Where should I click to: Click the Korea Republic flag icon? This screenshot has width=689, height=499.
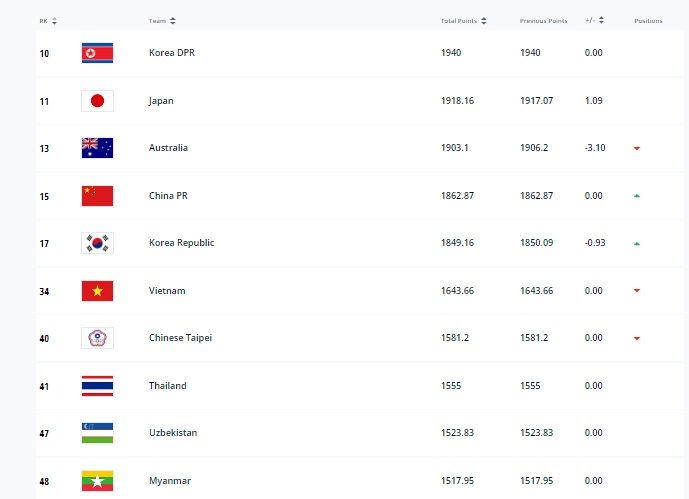[97, 243]
